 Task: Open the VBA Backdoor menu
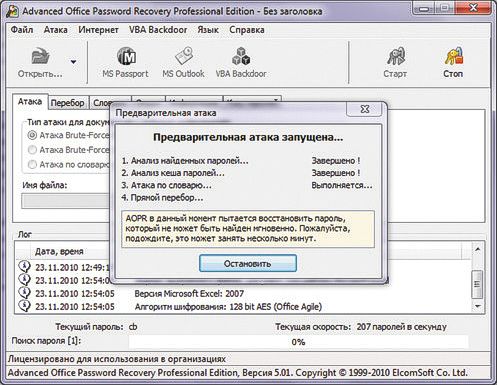point(158,30)
